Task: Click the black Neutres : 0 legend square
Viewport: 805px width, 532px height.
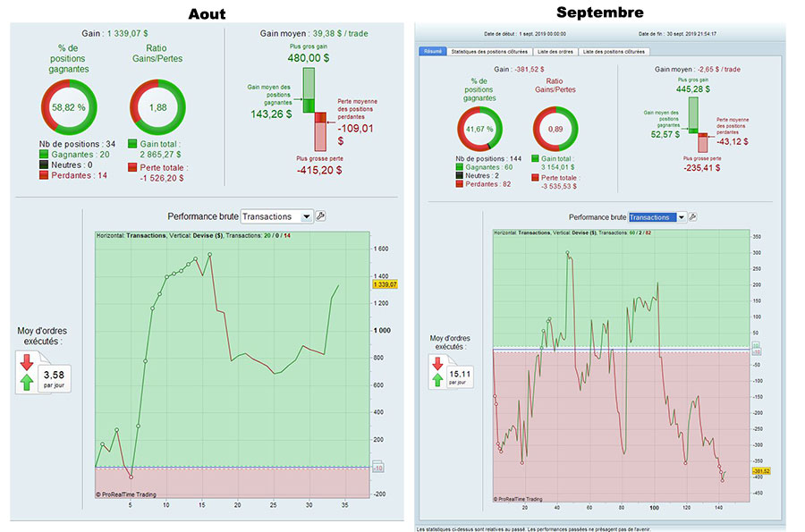Action: point(44,165)
